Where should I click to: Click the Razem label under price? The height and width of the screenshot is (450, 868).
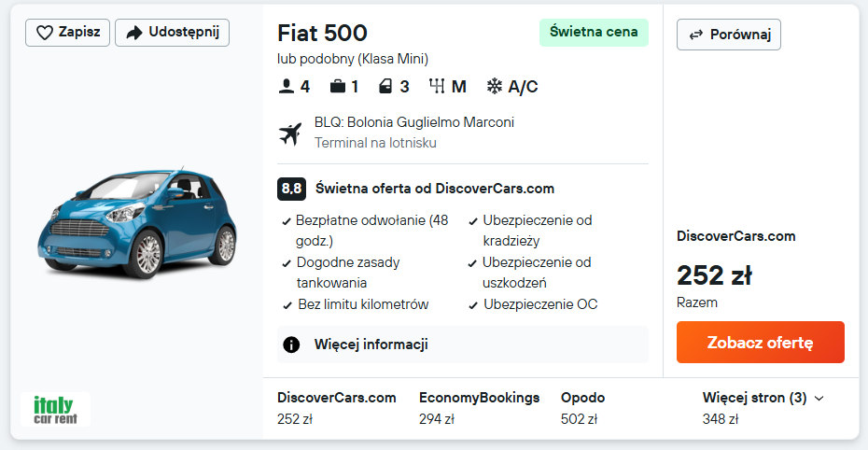pyautogui.click(x=697, y=302)
